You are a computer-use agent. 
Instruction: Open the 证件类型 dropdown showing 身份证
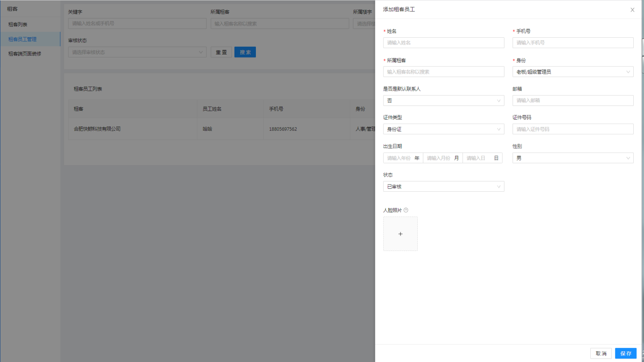(x=444, y=129)
